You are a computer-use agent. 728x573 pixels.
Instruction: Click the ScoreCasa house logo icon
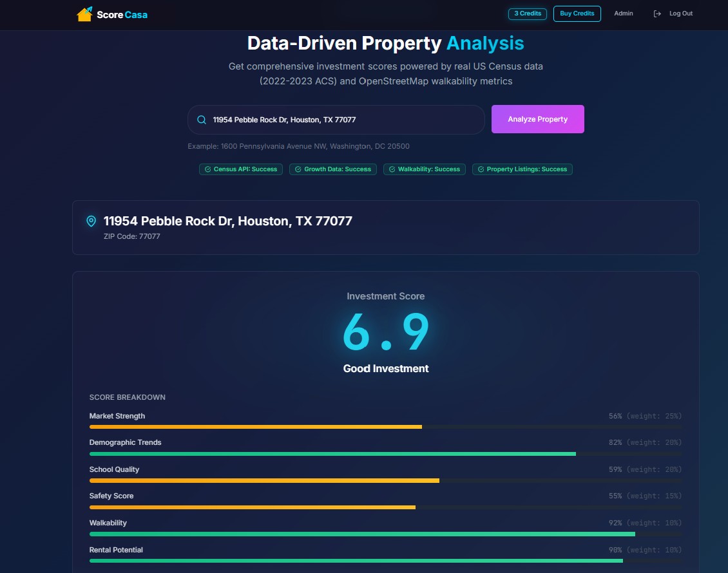[84, 14]
